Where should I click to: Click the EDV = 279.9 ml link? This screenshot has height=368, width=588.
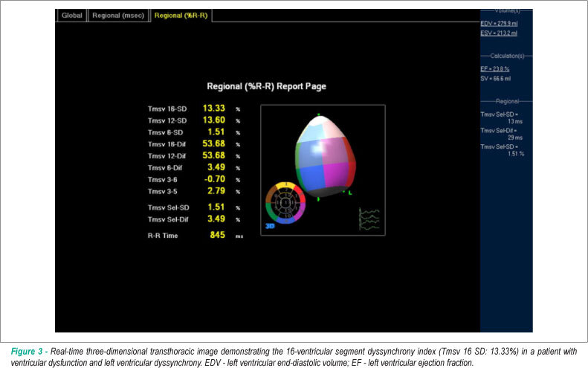(499, 23)
